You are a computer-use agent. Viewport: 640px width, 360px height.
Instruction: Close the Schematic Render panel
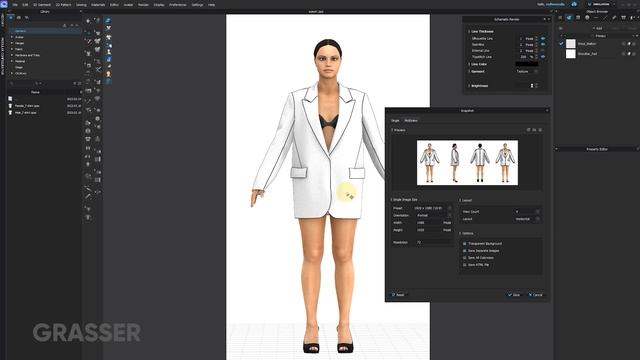coord(549,19)
